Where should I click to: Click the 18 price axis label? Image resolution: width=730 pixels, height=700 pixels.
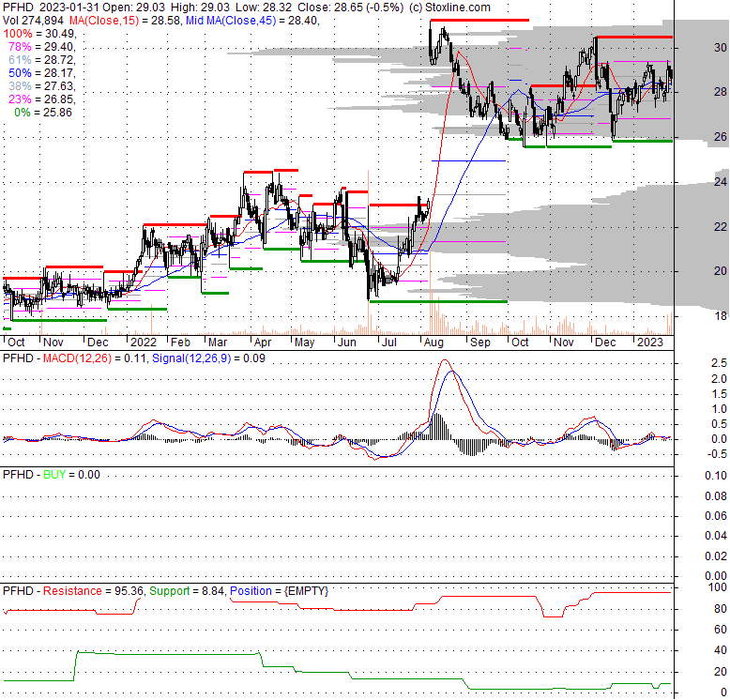pyautogui.click(x=721, y=316)
